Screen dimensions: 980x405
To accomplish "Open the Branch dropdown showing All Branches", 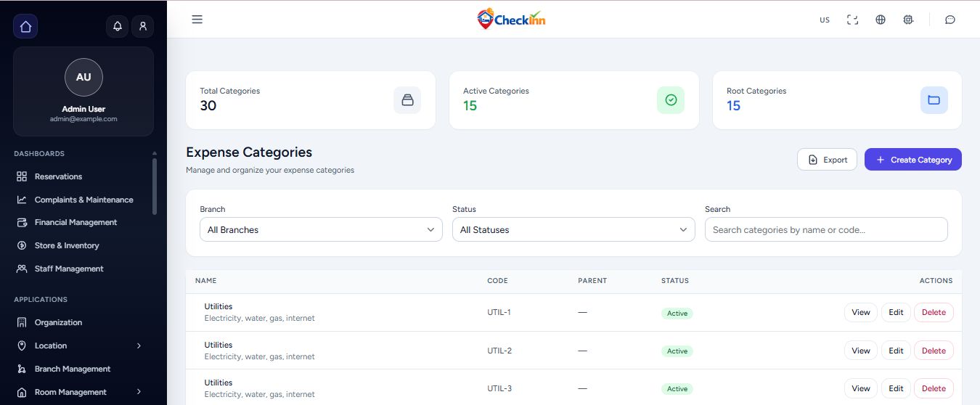I will tap(321, 230).
